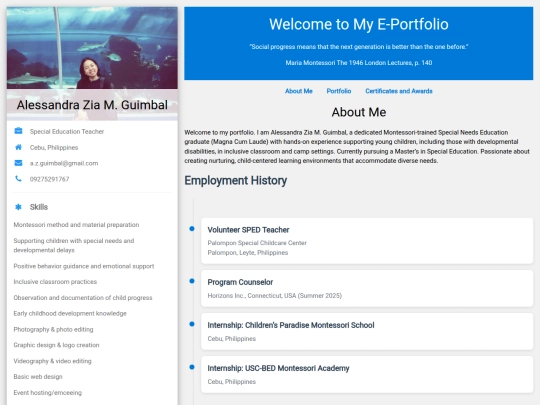The width and height of the screenshot is (540, 405).
Task: Click the Special Education Teacher text
Action: tap(67, 132)
